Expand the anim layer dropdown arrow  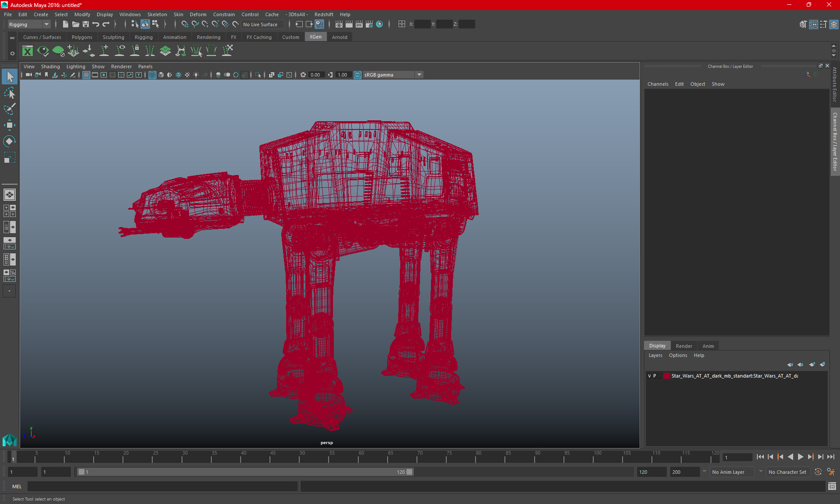(704, 472)
